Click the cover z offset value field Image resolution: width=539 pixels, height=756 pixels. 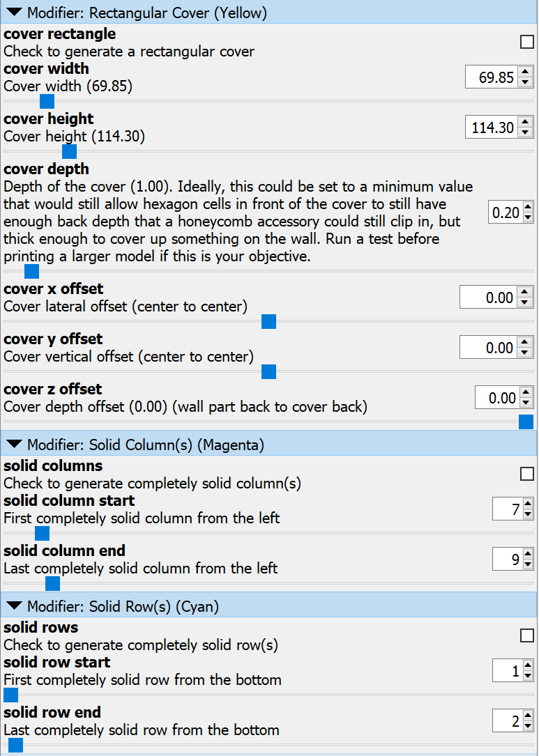coord(496,398)
